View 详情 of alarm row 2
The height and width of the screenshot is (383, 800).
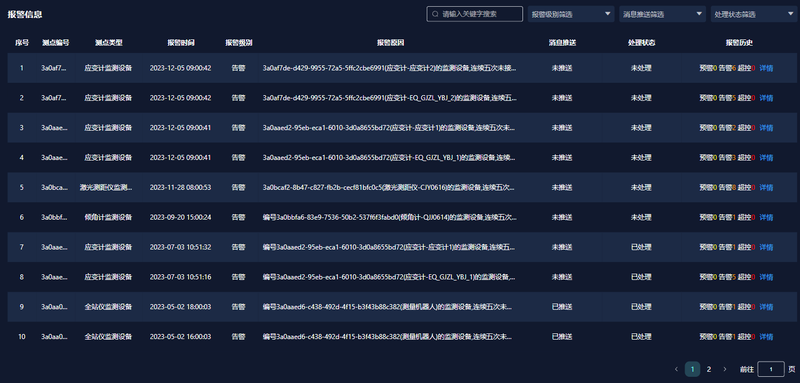[766, 98]
